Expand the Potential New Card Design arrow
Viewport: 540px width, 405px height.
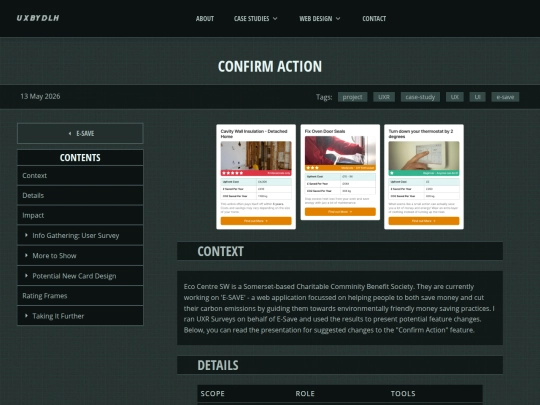tap(26, 276)
